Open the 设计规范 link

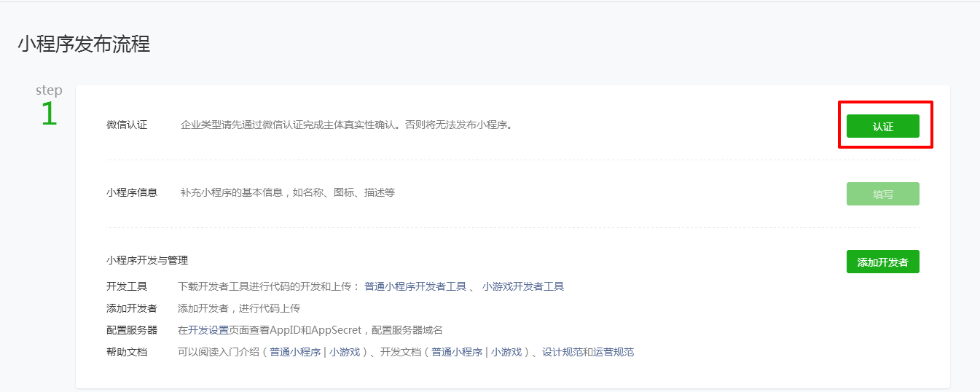pyautogui.click(x=562, y=352)
